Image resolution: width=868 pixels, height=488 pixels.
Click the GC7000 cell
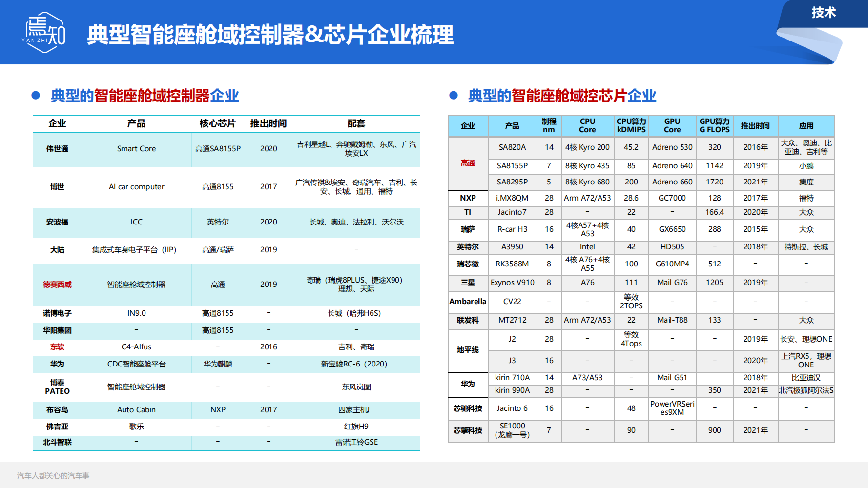point(672,198)
